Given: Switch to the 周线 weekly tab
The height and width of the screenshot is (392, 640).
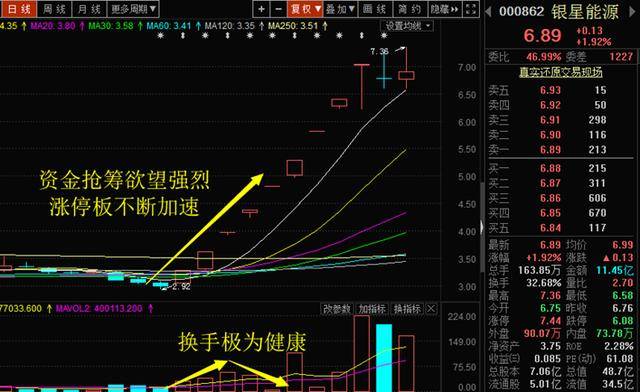Looking at the screenshot, I should [x=54, y=9].
